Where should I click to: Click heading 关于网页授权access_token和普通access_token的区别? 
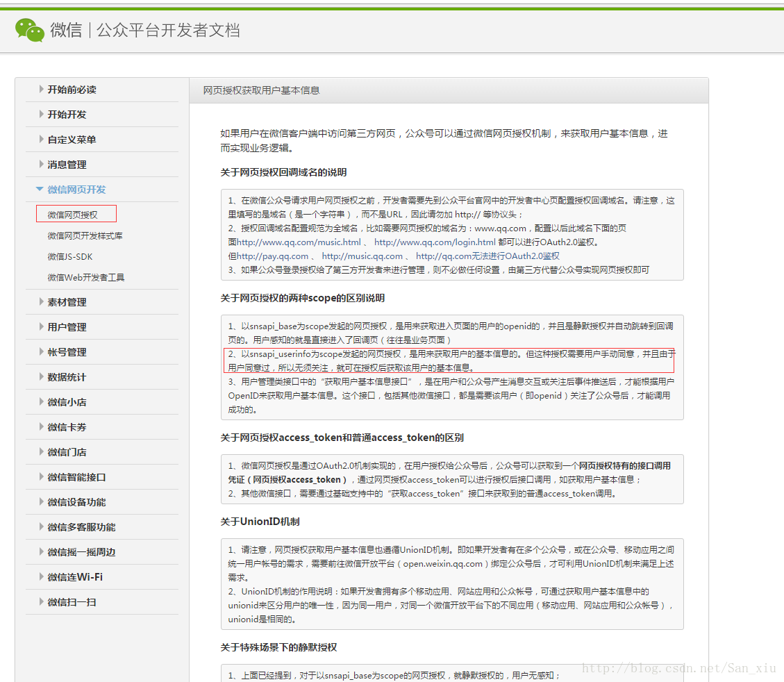(x=342, y=438)
